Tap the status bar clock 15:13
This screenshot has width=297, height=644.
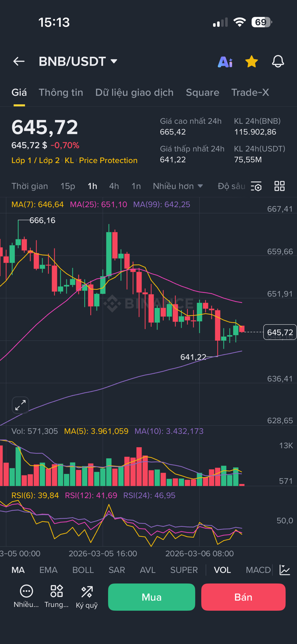(x=54, y=22)
